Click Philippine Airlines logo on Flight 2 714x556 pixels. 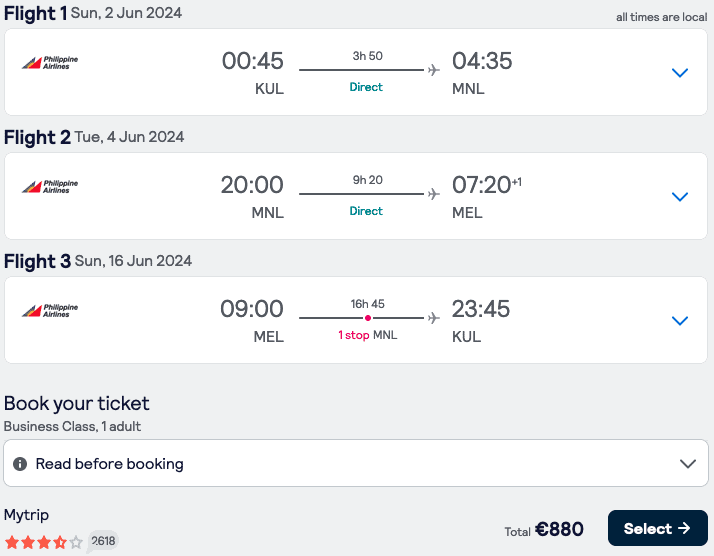coord(49,187)
